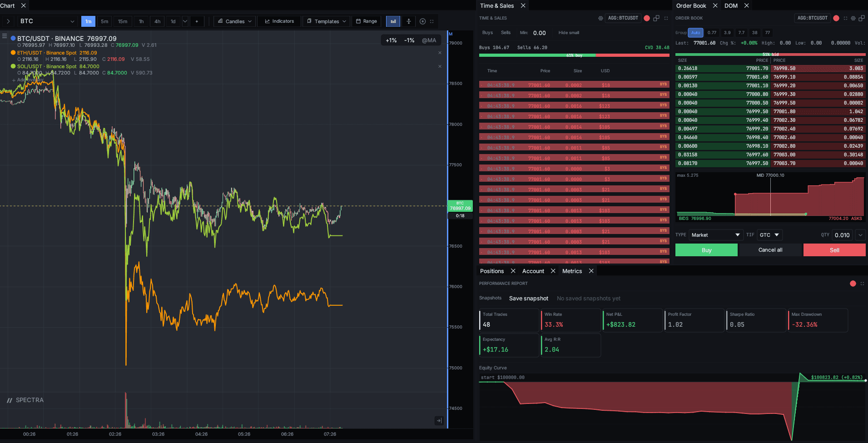Set order book grouping to Auto

(695, 33)
